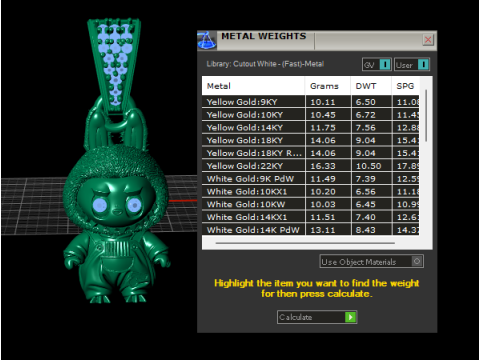The height and width of the screenshot is (360, 480).
Task: Select Yellow Gold:18KY R... row
Action: pos(311,153)
